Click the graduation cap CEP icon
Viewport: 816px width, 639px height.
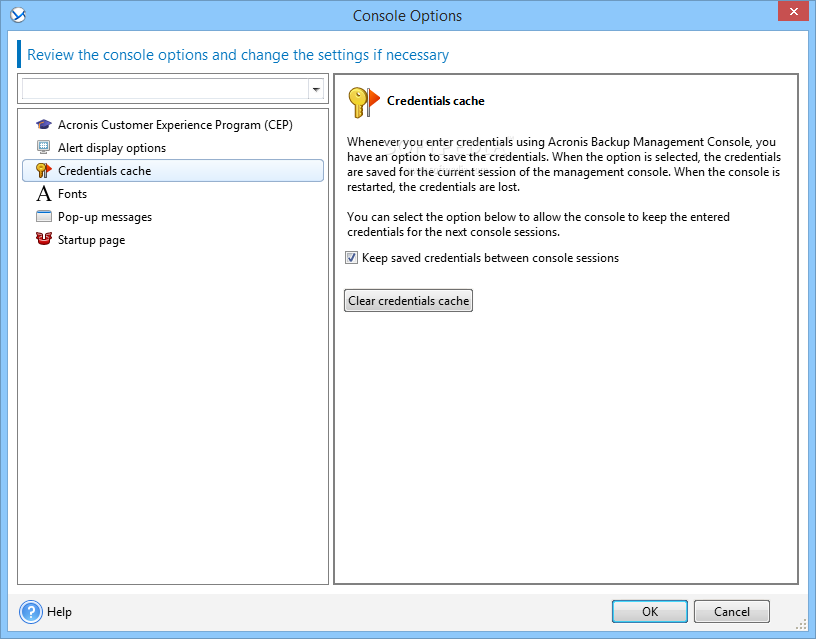click(x=44, y=125)
